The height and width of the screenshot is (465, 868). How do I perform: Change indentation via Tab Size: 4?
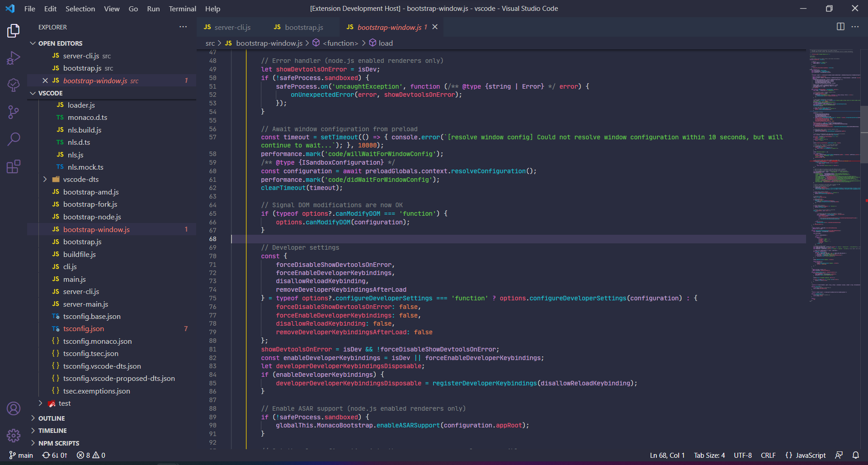point(709,455)
